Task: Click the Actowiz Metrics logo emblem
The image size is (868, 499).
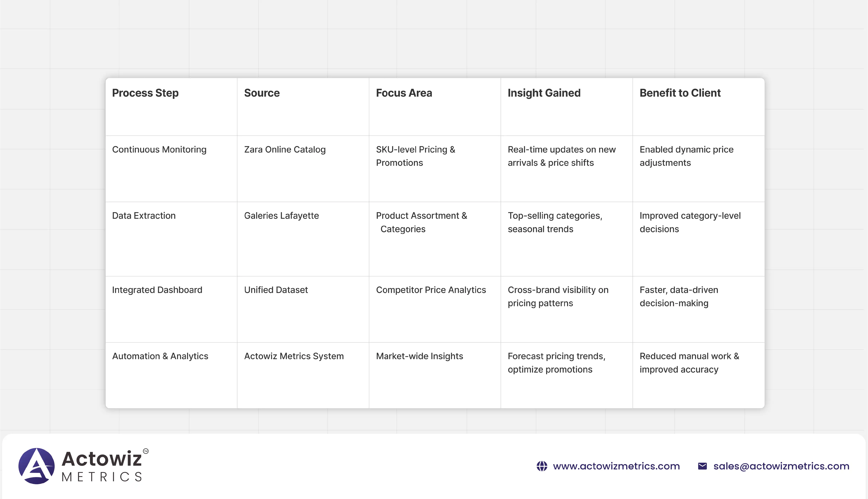Action: 36,466
